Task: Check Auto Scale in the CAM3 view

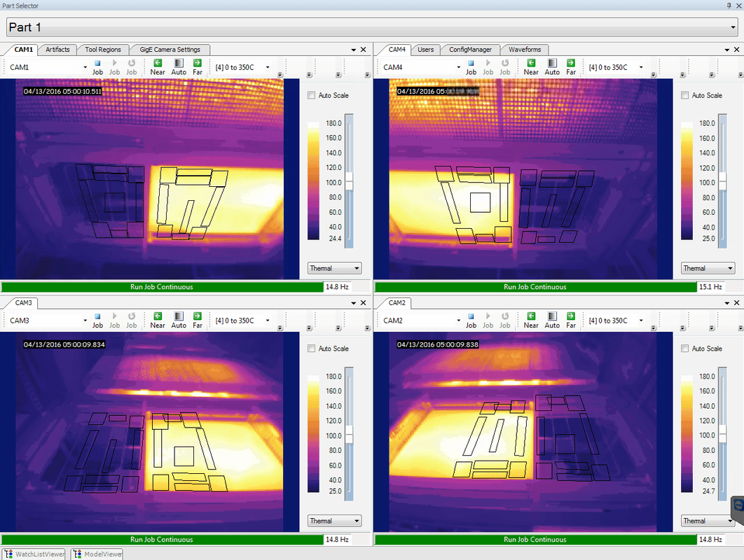Action: (x=312, y=349)
